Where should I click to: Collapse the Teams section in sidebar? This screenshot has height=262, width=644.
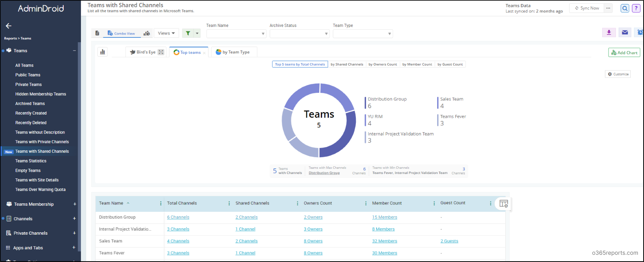coord(74,51)
